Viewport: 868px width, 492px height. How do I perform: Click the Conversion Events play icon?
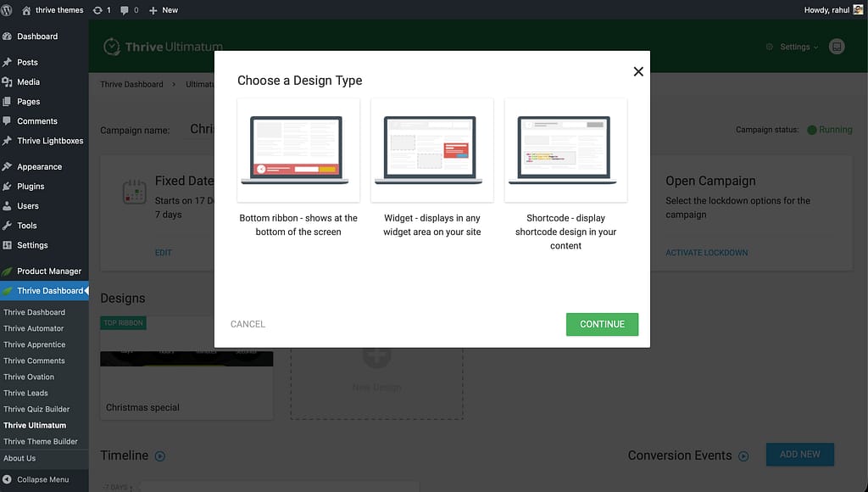(743, 456)
